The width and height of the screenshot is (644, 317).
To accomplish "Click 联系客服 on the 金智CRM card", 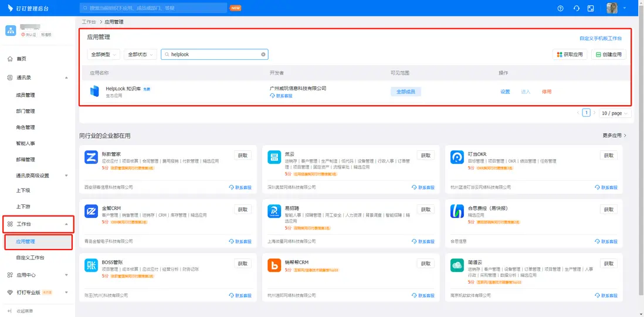I will point(240,241).
